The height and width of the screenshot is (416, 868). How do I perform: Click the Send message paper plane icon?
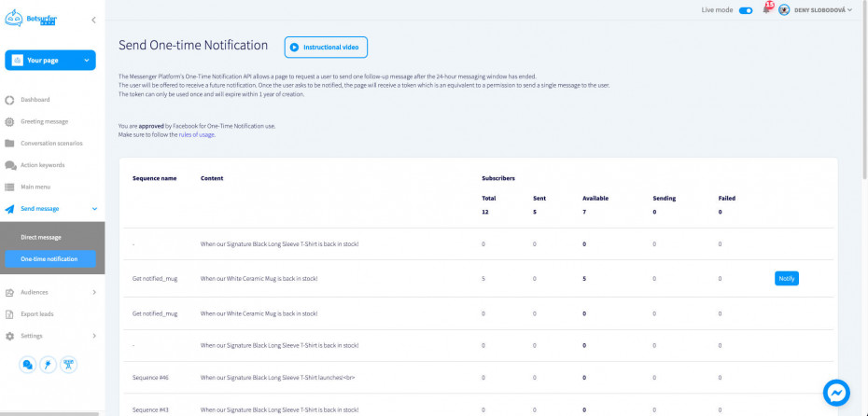click(9, 209)
